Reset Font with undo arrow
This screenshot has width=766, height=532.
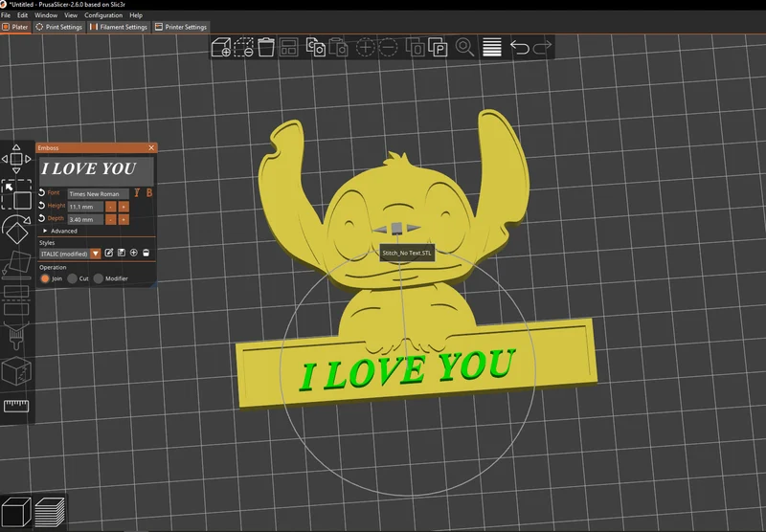[x=41, y=192]
